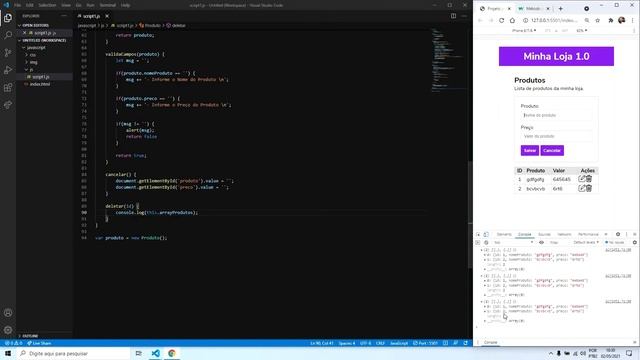Open Explorer panel more actions ellipsis

(x=64, y=16)
